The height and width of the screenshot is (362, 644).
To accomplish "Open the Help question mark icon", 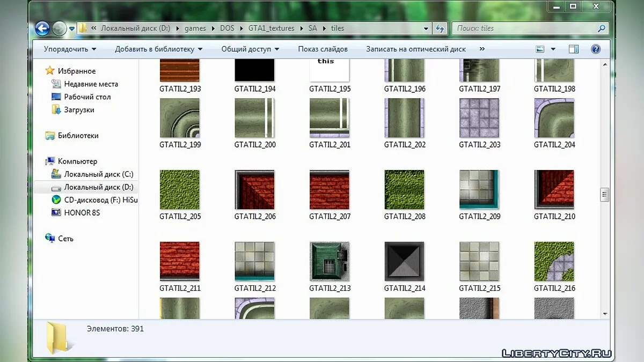I will coord(595,49).
